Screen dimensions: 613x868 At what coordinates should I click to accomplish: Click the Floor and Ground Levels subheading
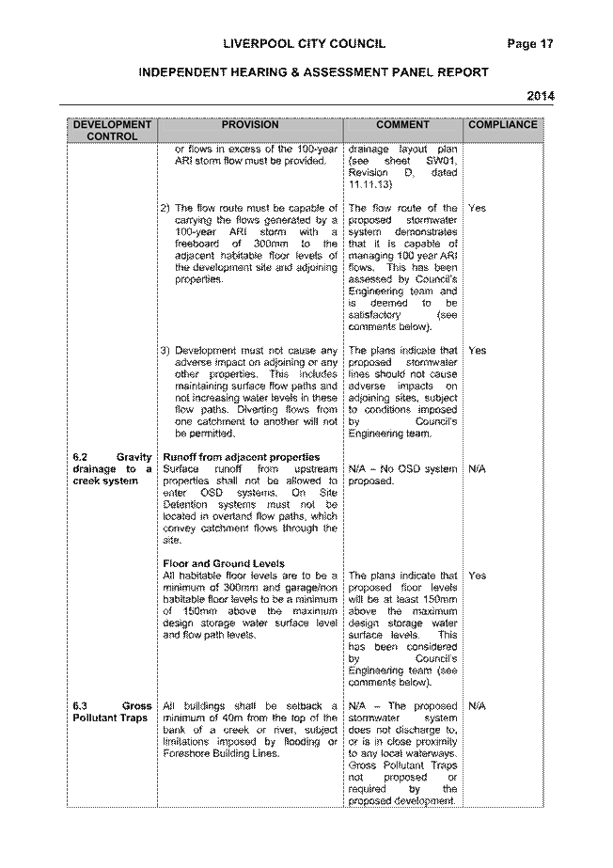click(224, 563)
